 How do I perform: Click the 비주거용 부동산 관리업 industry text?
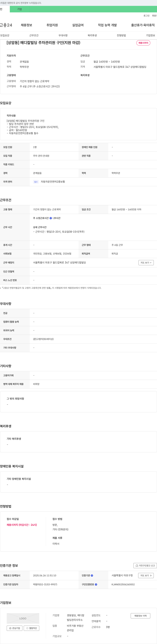75,628
